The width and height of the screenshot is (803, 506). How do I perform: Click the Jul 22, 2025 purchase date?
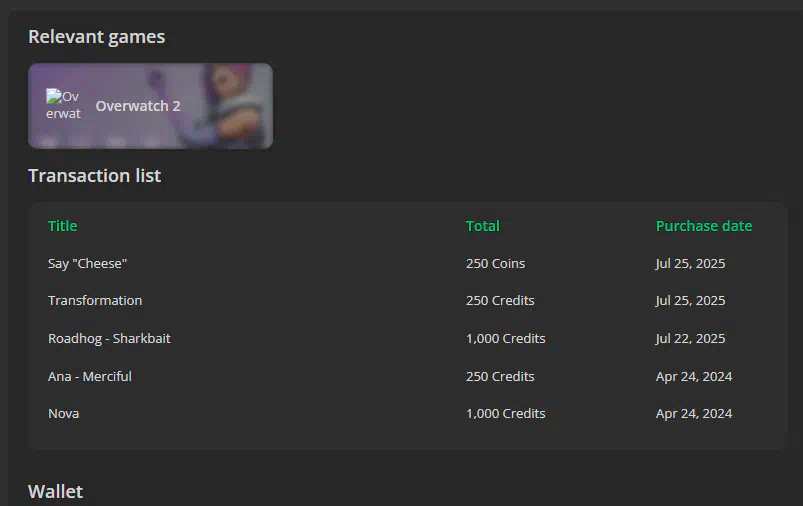click(690, 339)
